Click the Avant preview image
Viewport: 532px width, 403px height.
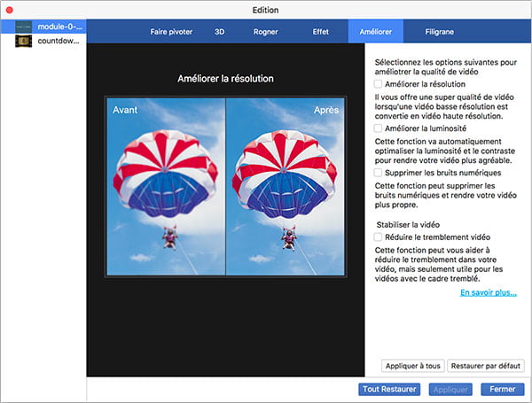click(x=166, y=187)
